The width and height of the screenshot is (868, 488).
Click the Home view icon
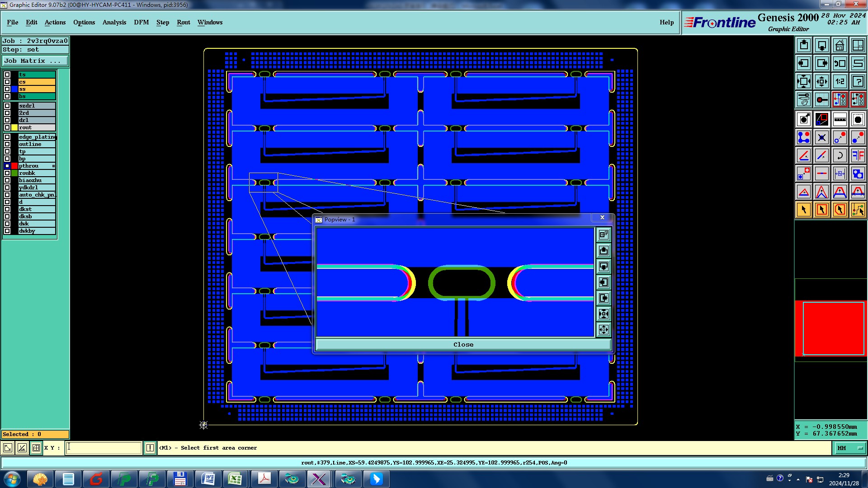[x=840, y=45]
